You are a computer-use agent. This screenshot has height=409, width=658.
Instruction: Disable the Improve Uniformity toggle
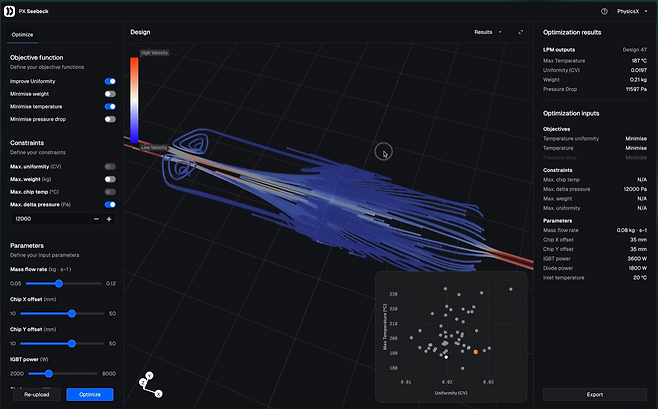click(x=109, y=81)
